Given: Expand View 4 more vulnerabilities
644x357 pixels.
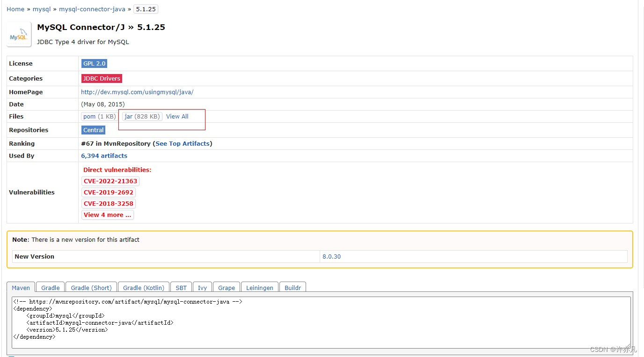Looking at the screenshot, I should 108,215.
